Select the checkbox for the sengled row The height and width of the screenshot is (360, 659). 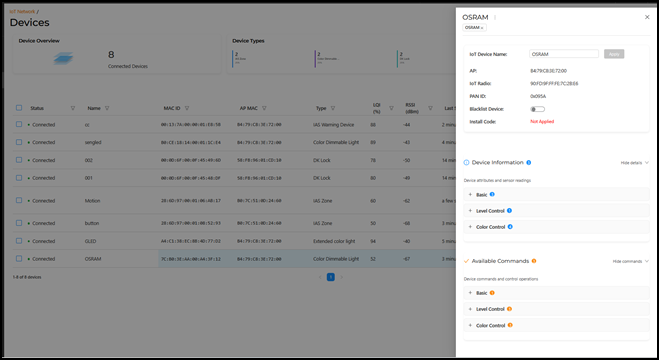[19, 142]
